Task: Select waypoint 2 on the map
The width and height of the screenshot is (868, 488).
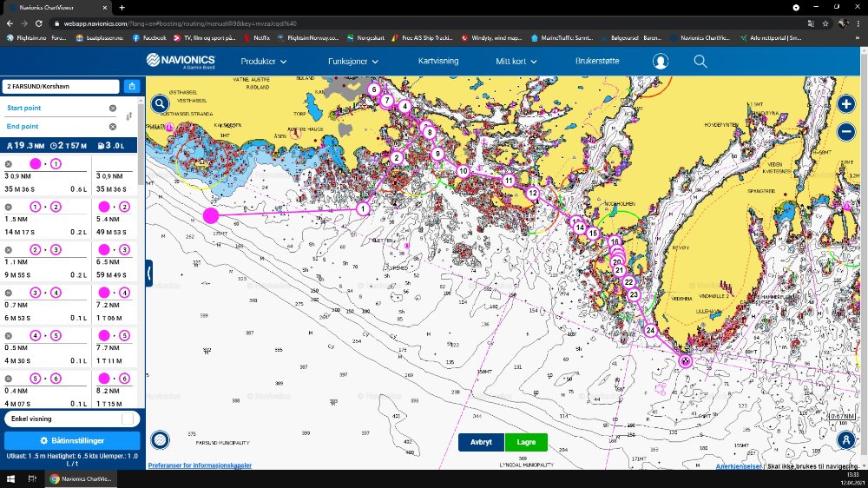Action: [x=397, y=158]
